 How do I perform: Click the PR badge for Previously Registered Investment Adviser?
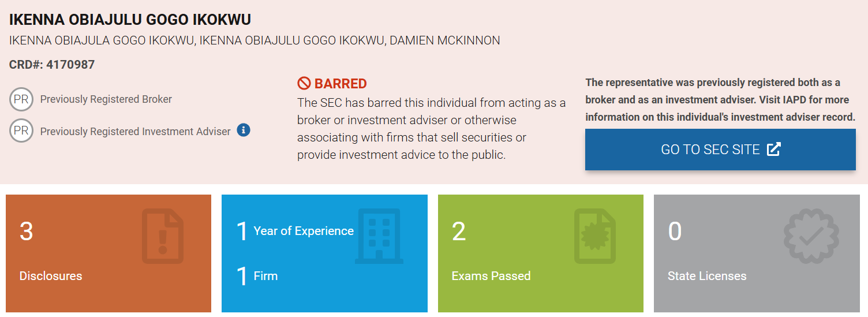[x=21, y=131]
